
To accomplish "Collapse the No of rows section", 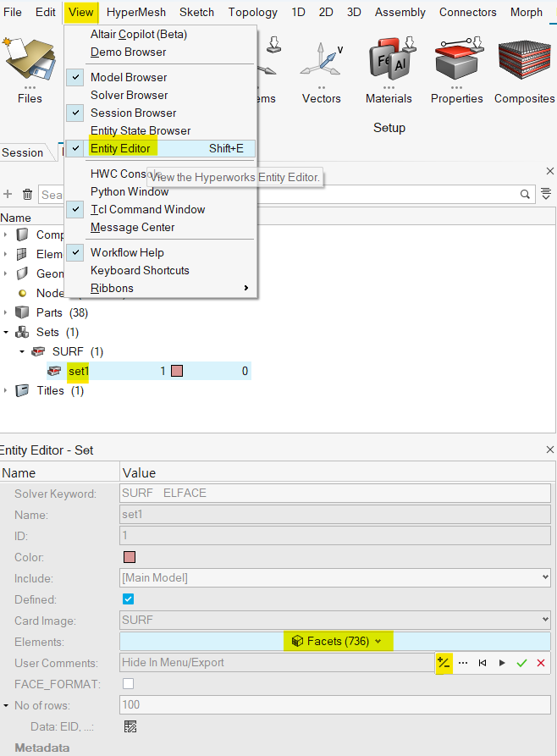I will coord(6,705).
